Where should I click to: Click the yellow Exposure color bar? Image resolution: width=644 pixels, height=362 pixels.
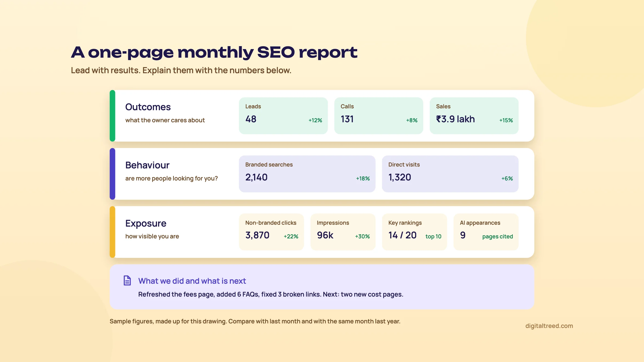pos(112,232)
